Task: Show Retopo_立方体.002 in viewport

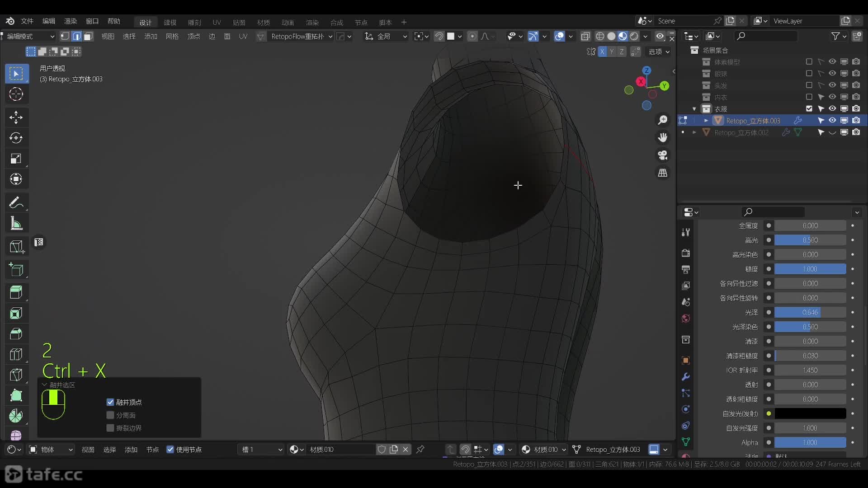Action: pyautogui.click(x=832, y=132)
